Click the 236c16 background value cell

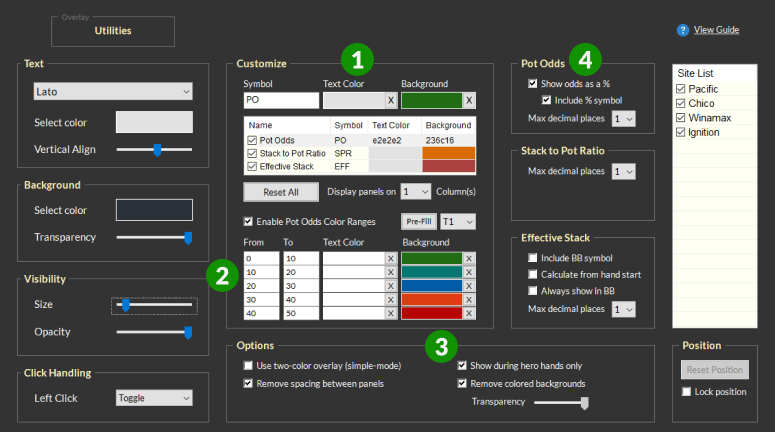coord(449,140)
